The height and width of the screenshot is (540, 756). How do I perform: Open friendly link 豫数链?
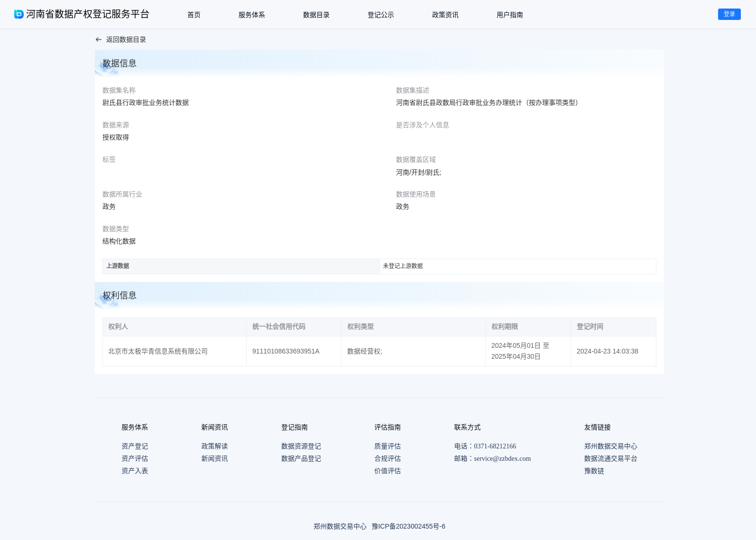click(x=594, y=471)
